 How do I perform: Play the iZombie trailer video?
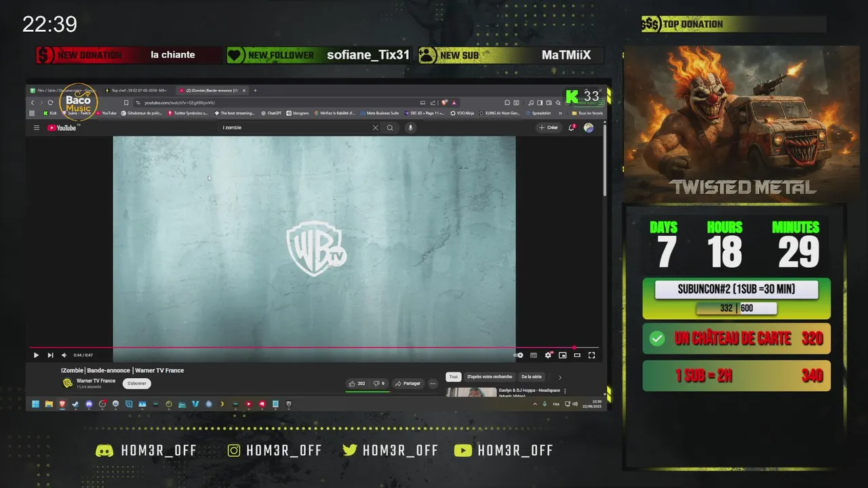pos(36,355)
